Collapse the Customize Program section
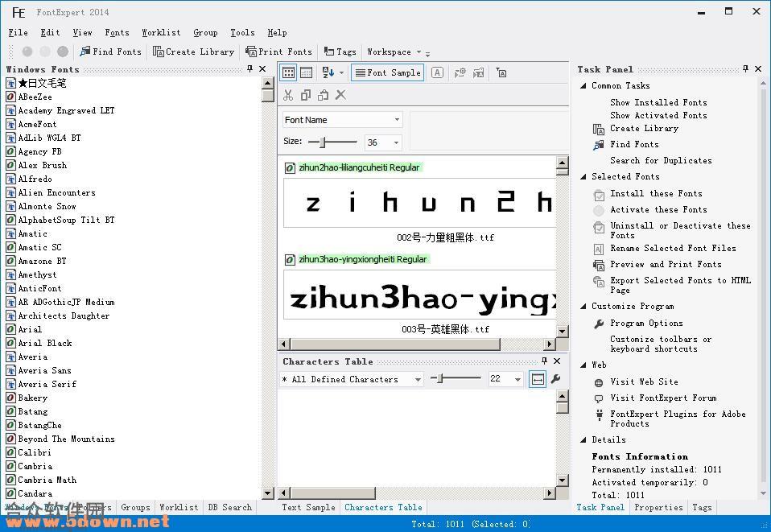This screenshot has width=771, height=532. (x=583, y=307)
